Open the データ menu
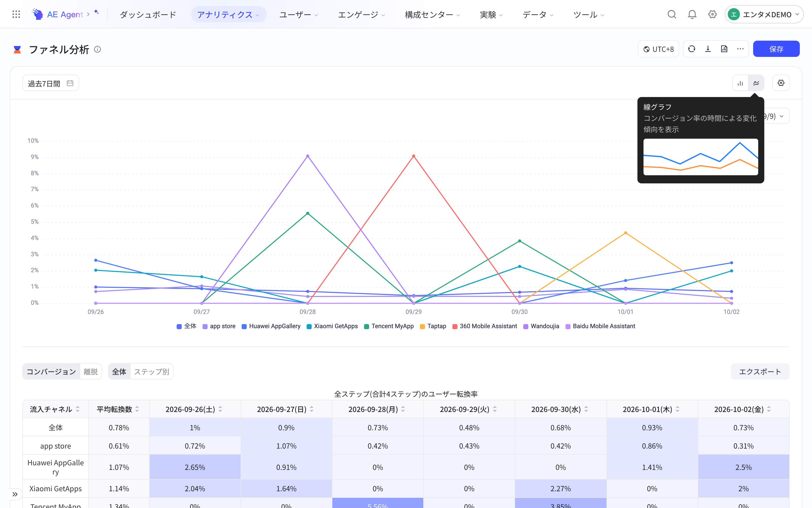Viewport: 812px width, 508px height. pos(538,14)
